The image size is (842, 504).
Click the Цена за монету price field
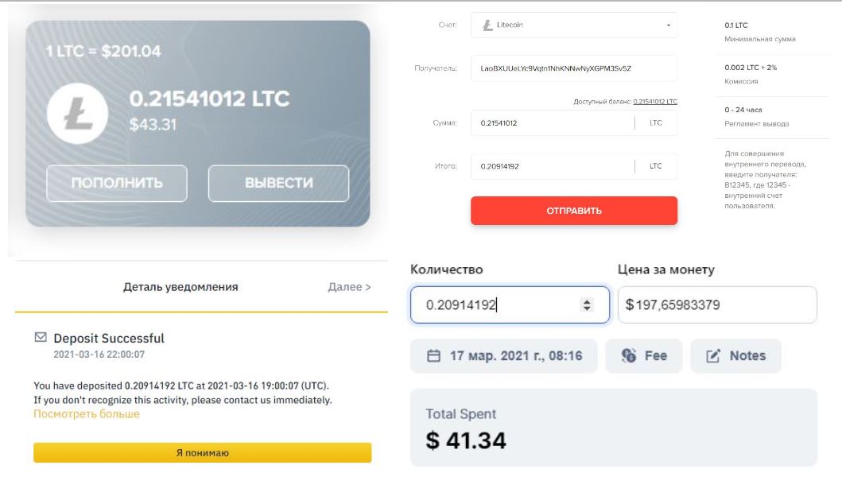coord(716,304)
